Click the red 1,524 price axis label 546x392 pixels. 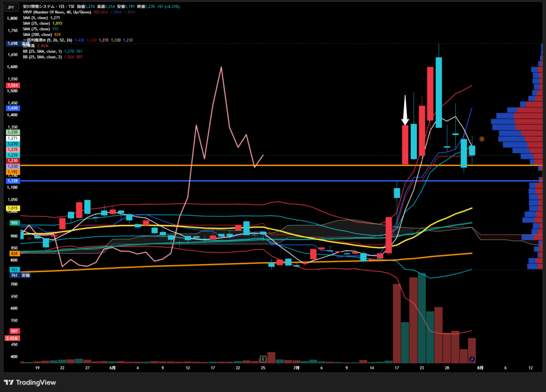point(13,85)
